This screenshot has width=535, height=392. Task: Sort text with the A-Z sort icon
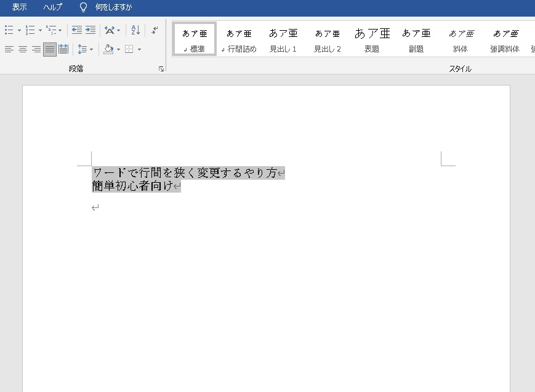[135, 30]
